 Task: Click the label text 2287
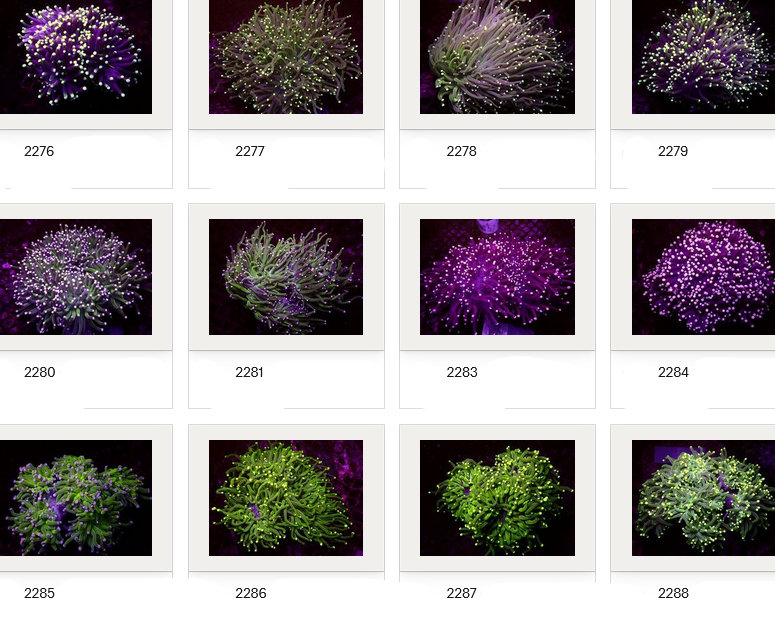pyautogui.click(x=462, y=593)
